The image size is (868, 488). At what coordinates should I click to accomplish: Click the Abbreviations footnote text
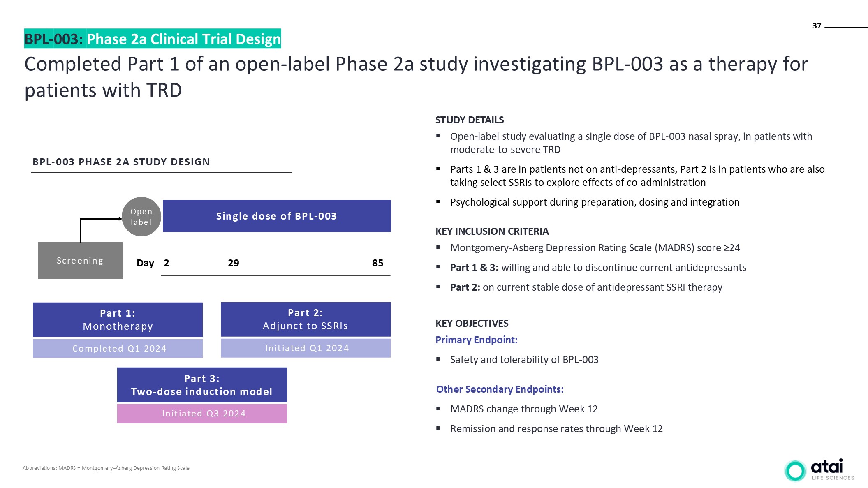106,468
